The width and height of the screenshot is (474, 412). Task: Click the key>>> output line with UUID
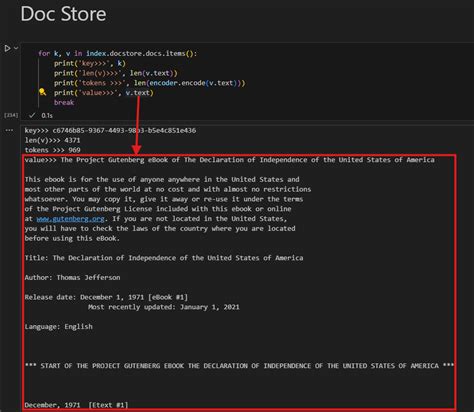(x=110, y=131)
